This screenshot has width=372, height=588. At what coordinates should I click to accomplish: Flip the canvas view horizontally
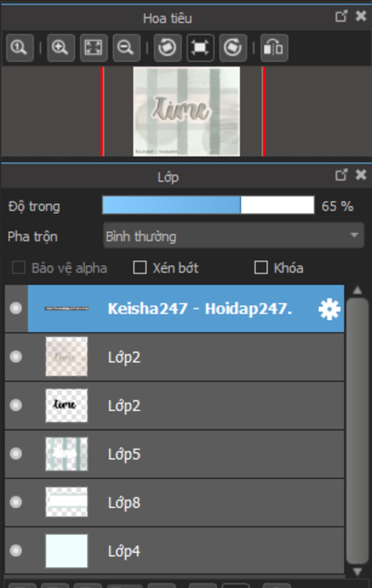click(274, 48)
